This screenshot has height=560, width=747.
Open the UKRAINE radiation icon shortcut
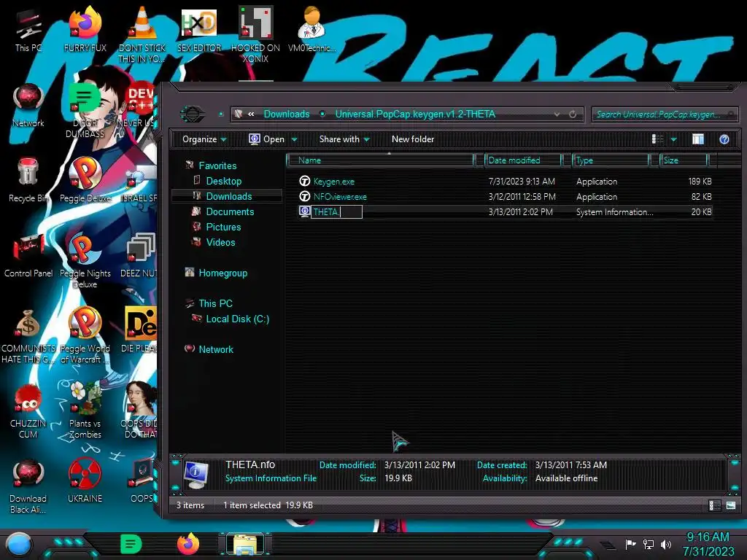point(85,481)
